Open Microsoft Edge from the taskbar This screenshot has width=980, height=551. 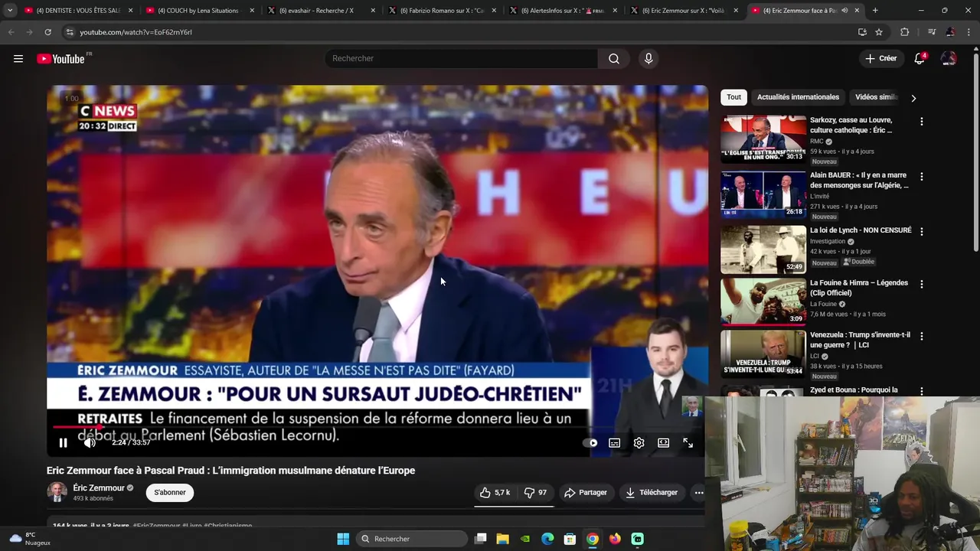pos(547,539)
